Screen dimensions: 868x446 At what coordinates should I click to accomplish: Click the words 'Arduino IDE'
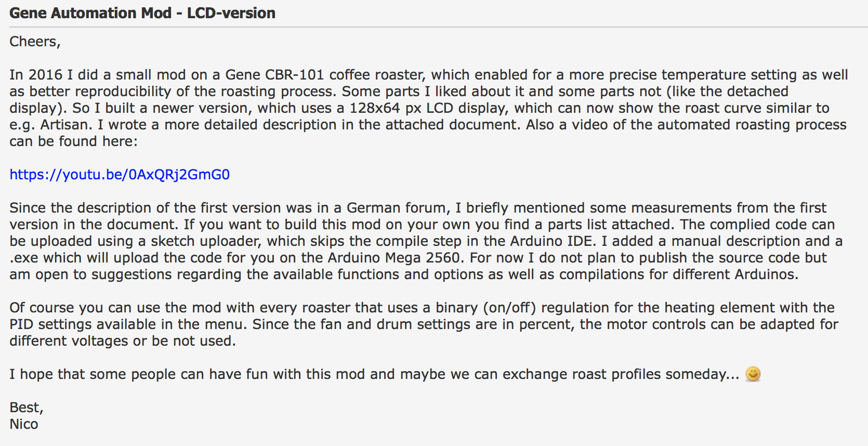point(552,241)
